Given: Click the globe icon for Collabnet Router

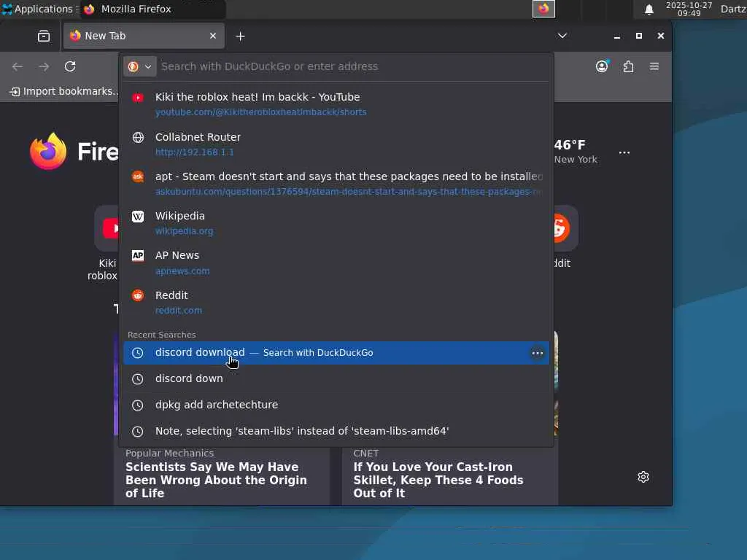Looking at the screenshot, I should [138, 138].
